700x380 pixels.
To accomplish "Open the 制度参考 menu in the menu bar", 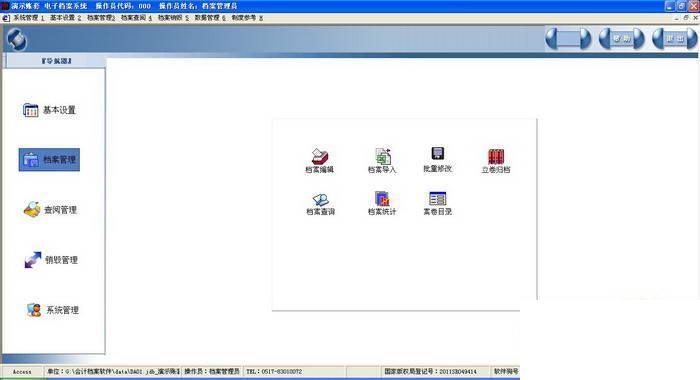I will click(247, 18).
